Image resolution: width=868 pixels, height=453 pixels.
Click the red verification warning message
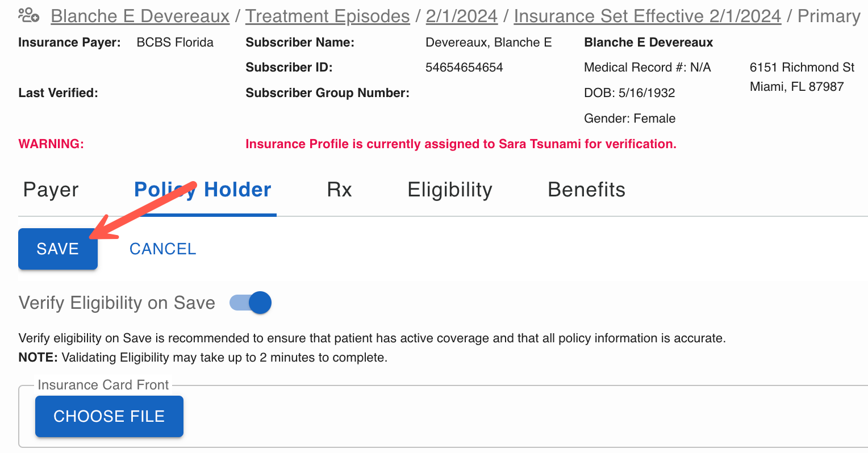[461, 144]
